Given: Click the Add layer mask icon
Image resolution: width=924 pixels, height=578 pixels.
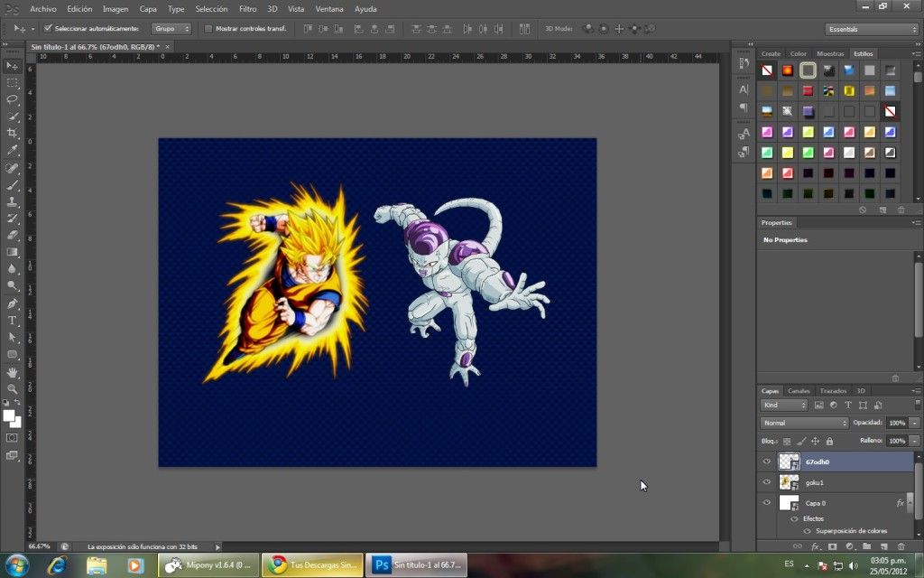Looking at the screenshot, I should tap(832, 546).
